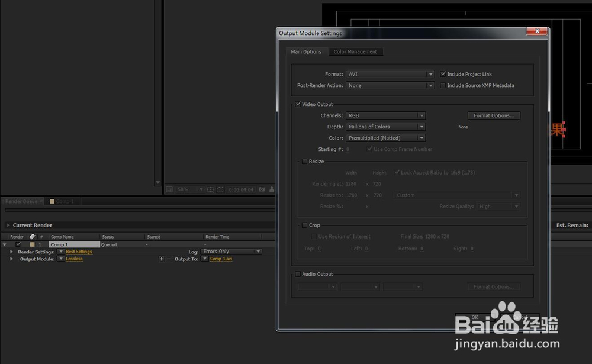This screenshot has width=592, height=364.
Task: Click the Crop Top value field
Action: tap(320, 249)
